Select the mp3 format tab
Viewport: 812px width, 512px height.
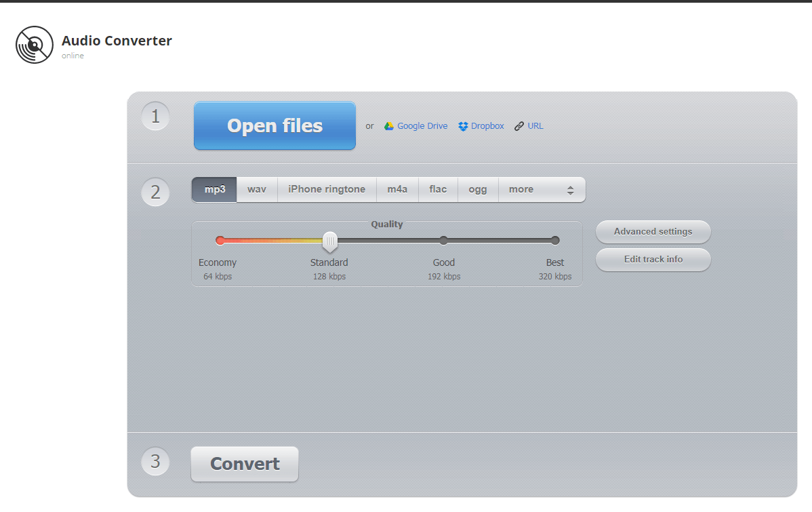tap(214, 190)
